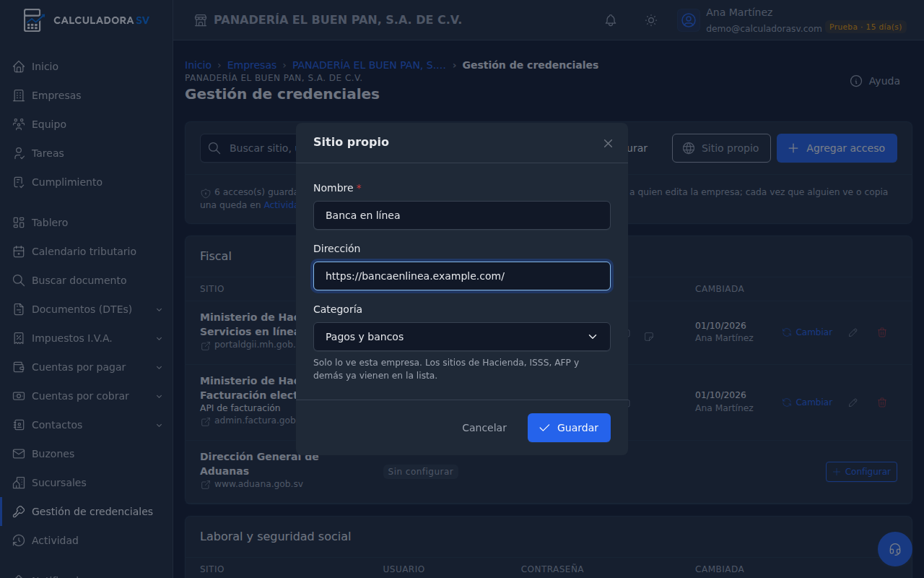Screen dimensions: 924x578
Task: Click the Dirección URL input field
Action: [x=462, y=276]
